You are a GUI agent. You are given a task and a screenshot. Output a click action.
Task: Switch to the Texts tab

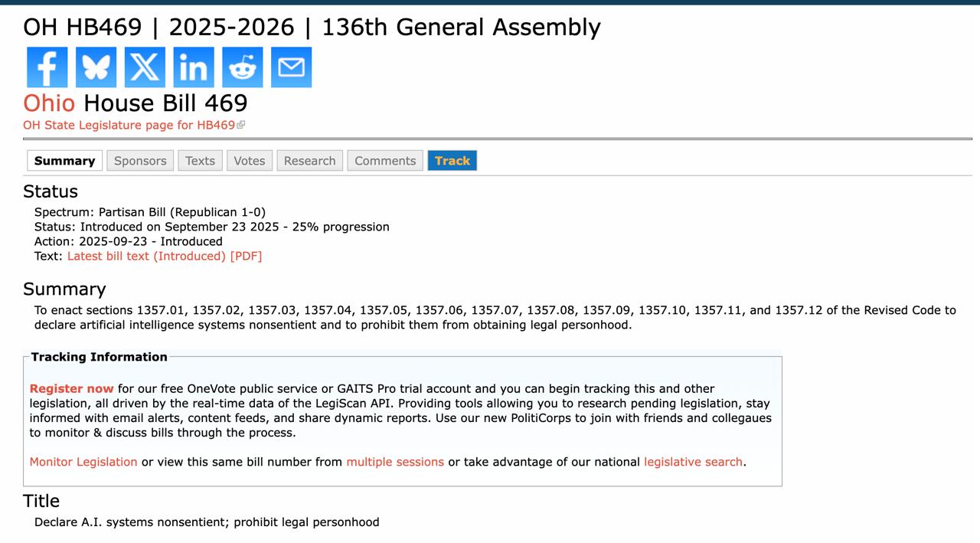200,161
